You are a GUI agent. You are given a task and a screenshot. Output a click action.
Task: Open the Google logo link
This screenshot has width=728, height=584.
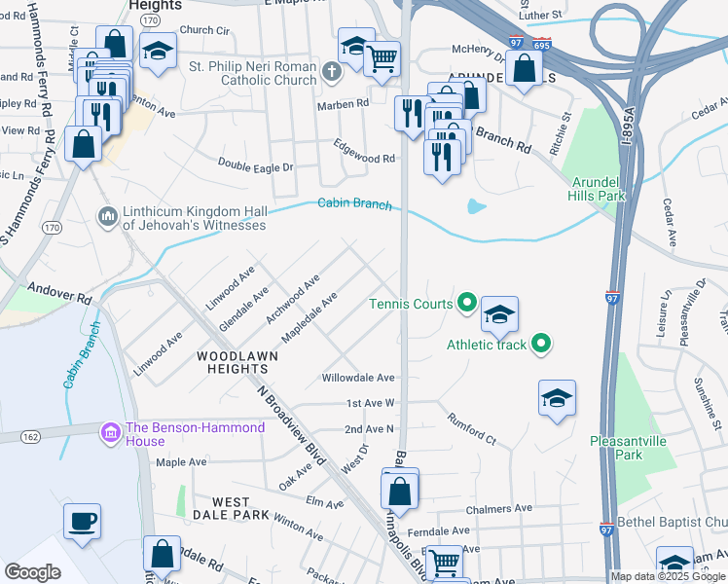point(32,572)
